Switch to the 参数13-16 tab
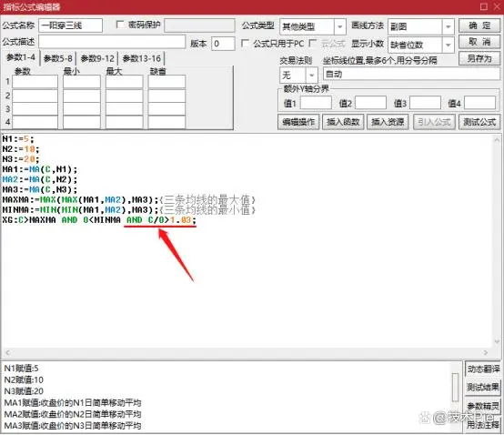Screen dimensions: 504x435 pyautogui.click(x=141, y=58)
